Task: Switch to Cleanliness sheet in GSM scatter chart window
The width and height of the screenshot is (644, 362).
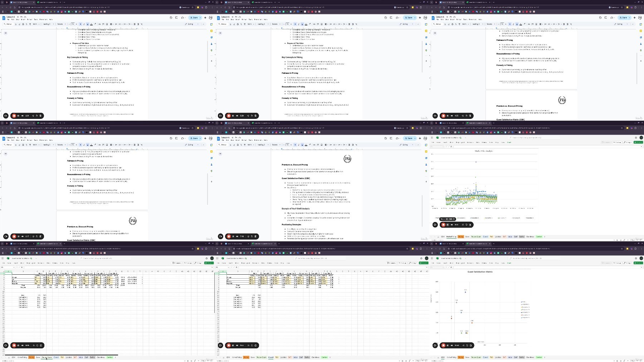Action: [530, 357]
